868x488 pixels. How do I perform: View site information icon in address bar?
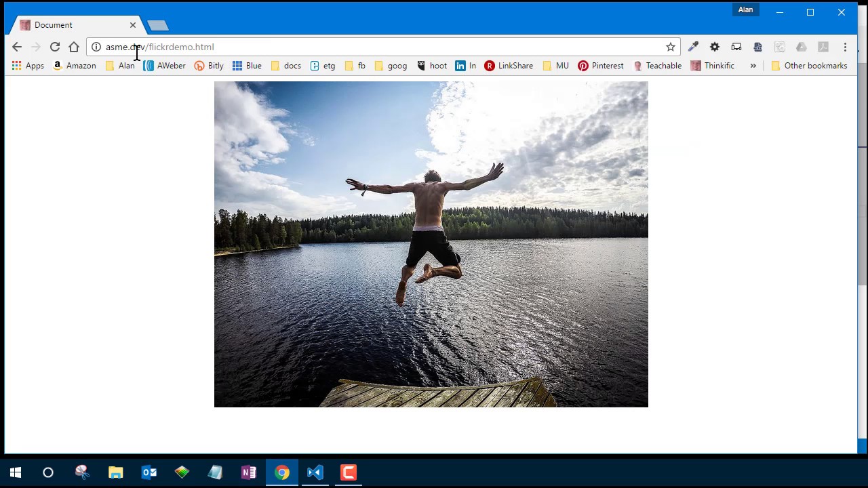pos(96,47)
